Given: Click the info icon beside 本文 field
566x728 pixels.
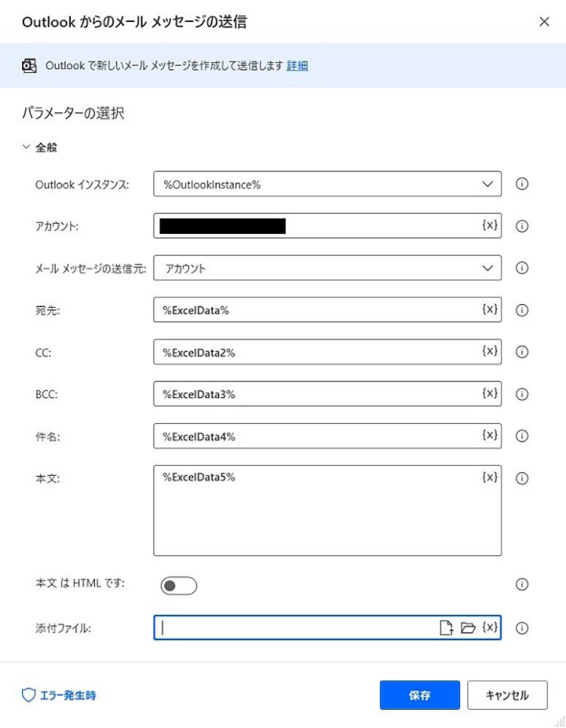Looking at the screenshot, I should tap(522, 478).
